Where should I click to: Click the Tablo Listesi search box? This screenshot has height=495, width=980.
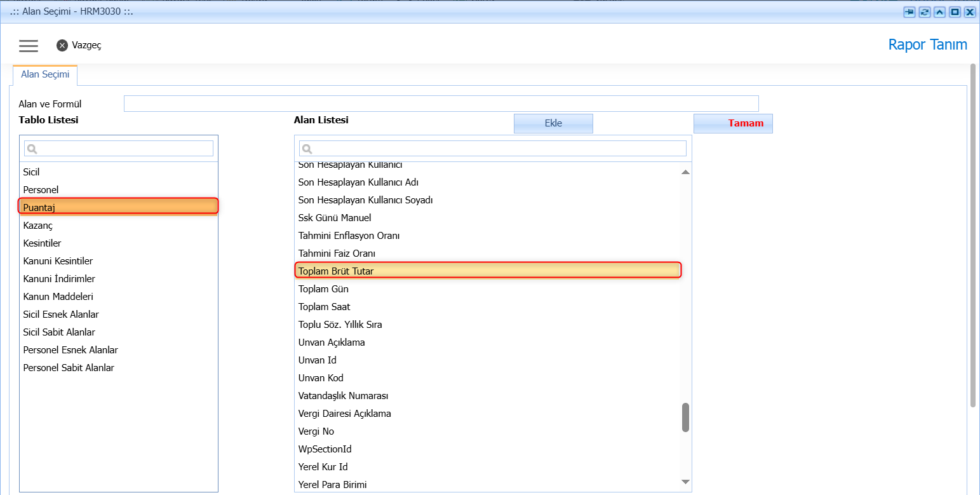point(119,149)
